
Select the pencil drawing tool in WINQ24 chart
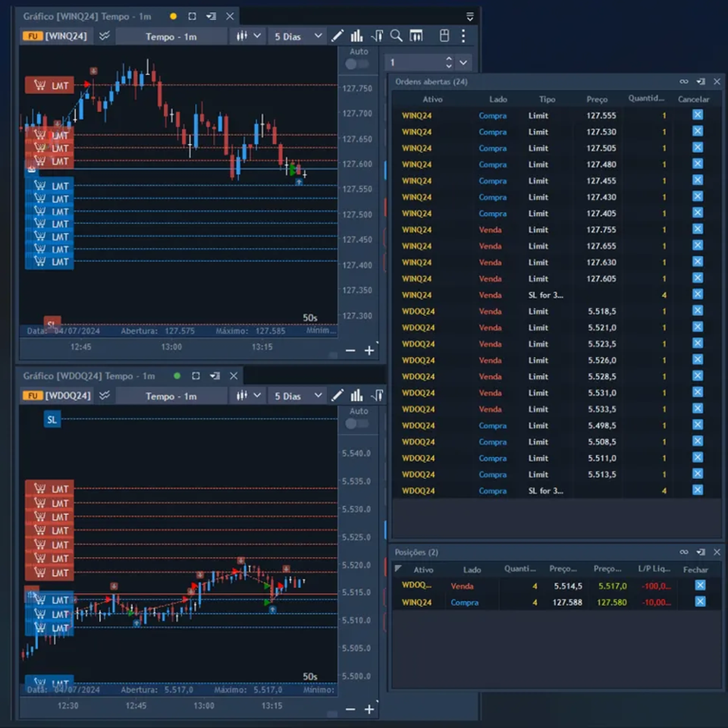pyautogui.click(x=337, y=36)
